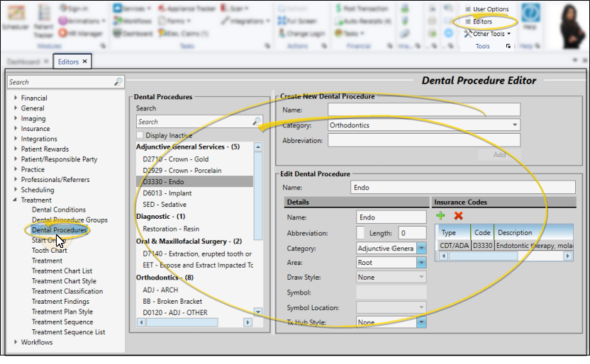This screenshot has width=590, height=364.
Task: Open Editors from the Tools ribbon group
Action: coord(482,21)
